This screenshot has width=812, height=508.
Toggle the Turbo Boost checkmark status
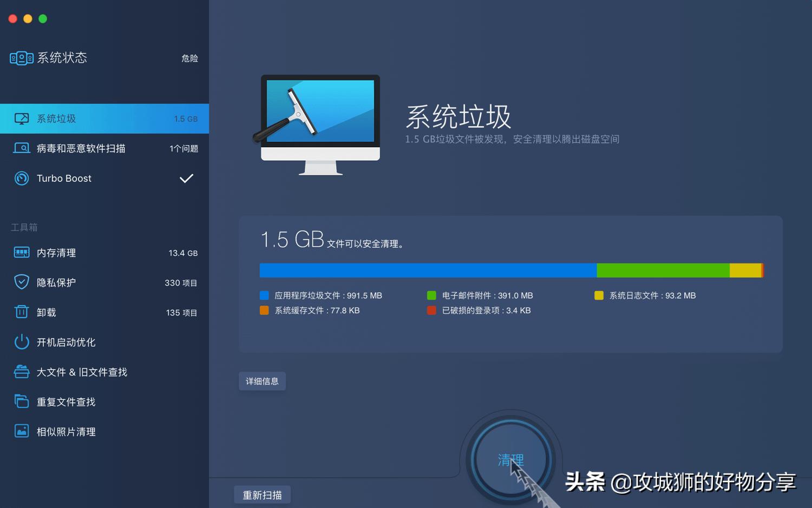coord(186,177)
